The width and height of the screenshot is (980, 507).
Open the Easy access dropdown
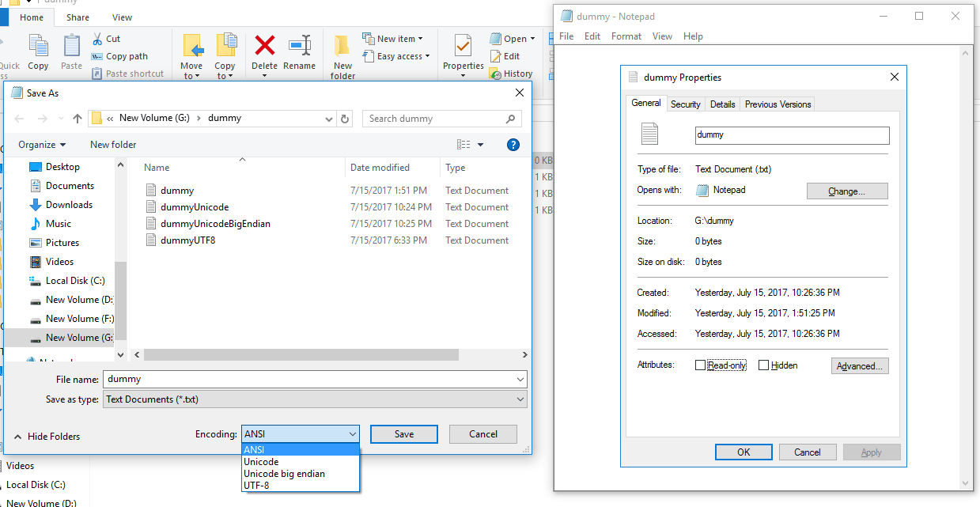coord(396,56)
